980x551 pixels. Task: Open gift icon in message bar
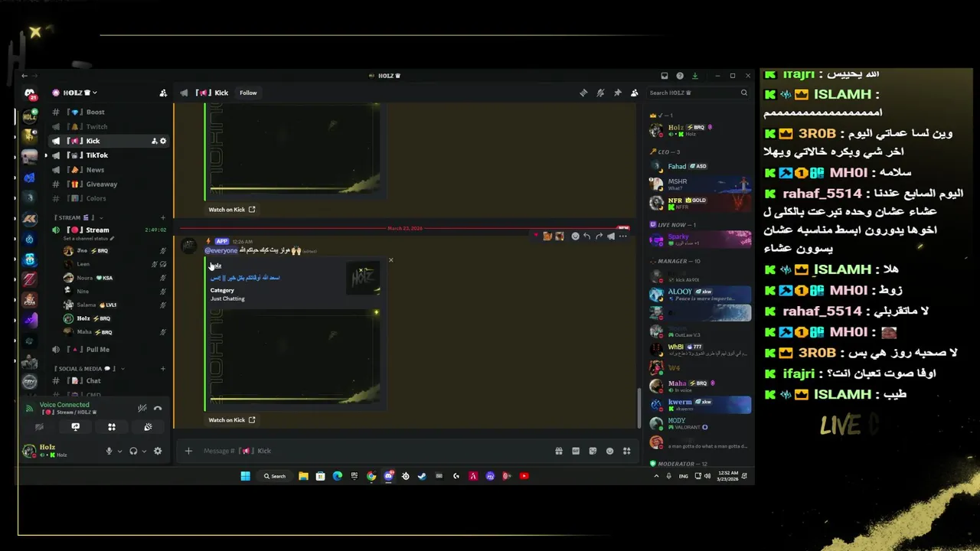coord(559,451)
